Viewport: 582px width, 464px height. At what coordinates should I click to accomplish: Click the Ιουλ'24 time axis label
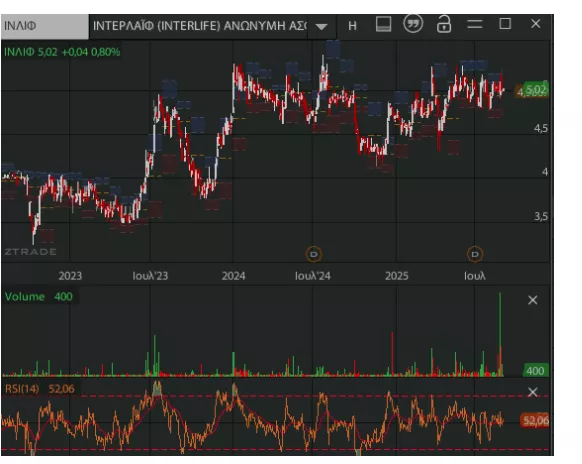(313, 276)
